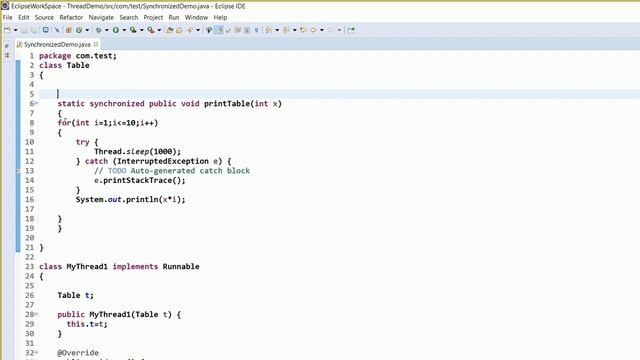The width and height of the screenshot is (640, 360).
Task: Click the Toggle Mark Occurrences icon
Action: pos(209,30)
